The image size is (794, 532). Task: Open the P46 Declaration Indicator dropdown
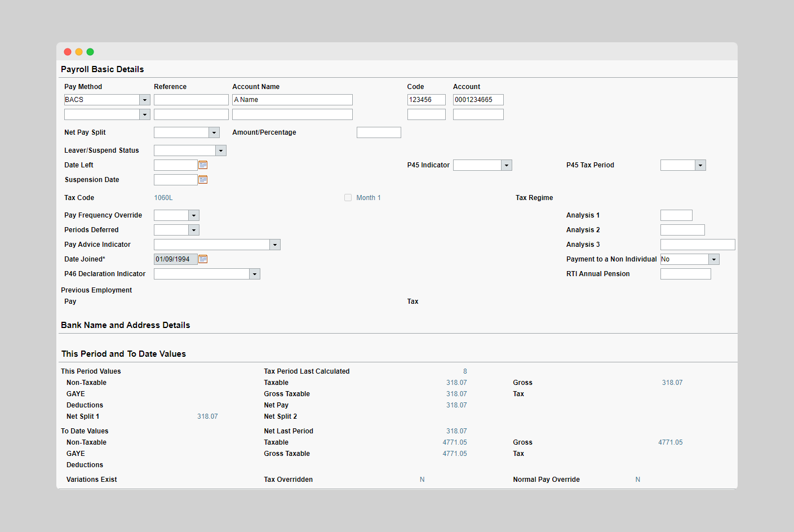pos(254,273)
